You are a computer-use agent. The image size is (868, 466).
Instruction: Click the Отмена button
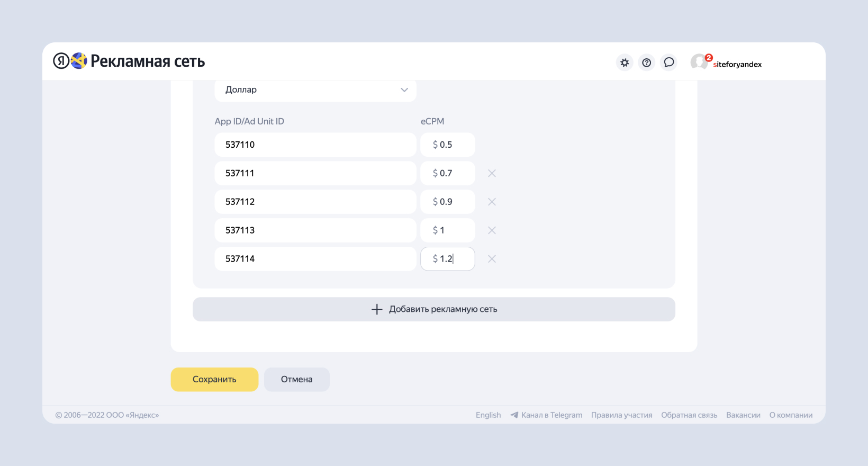click(x=296, y=379)
